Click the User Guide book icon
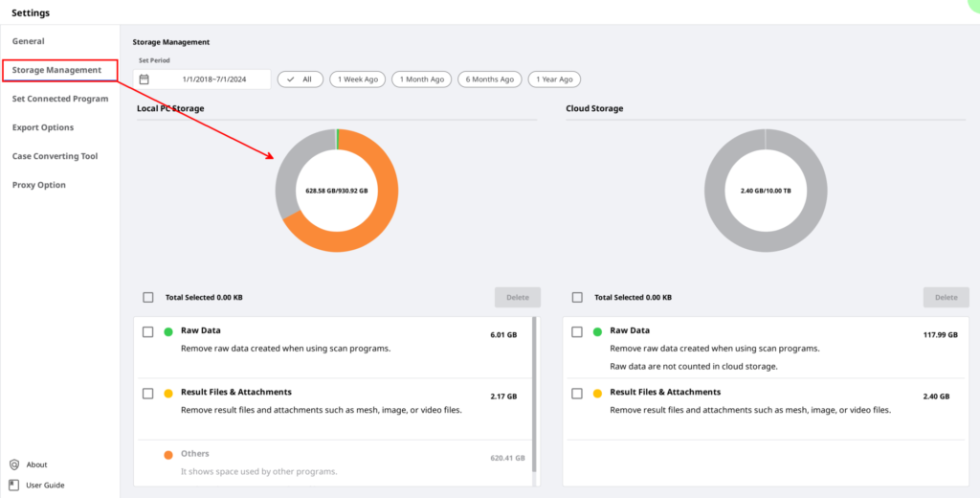This screenshot has height=498, width=980. [x=13, y=485]
